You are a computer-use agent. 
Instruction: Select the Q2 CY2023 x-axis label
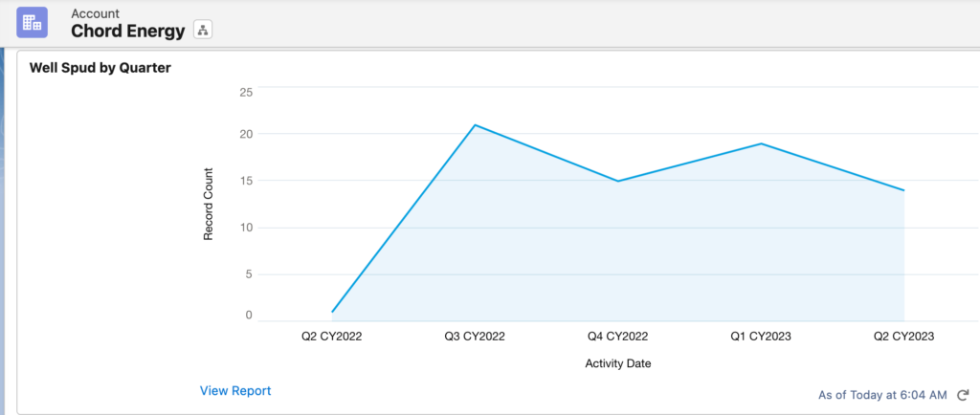tap(903, 337)
